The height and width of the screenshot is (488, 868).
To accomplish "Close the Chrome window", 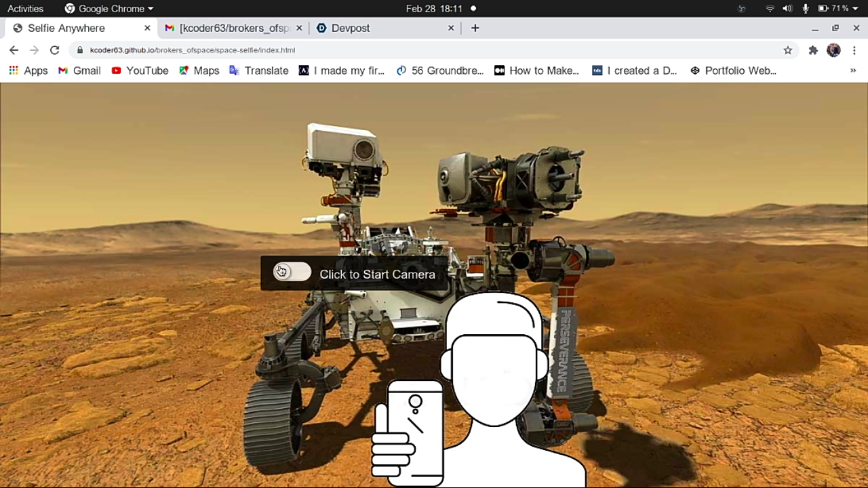I will coord(856,28).
